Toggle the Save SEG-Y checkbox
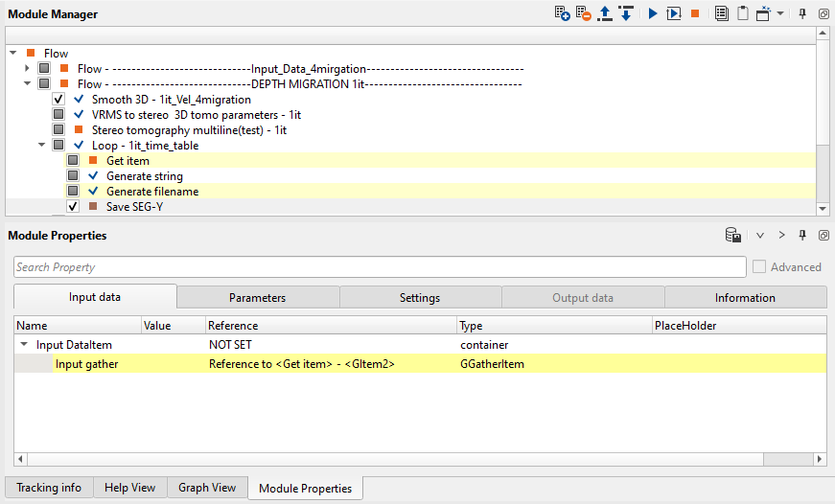The width and height of the screenshot is (835, 504). (x=73, y=207)
